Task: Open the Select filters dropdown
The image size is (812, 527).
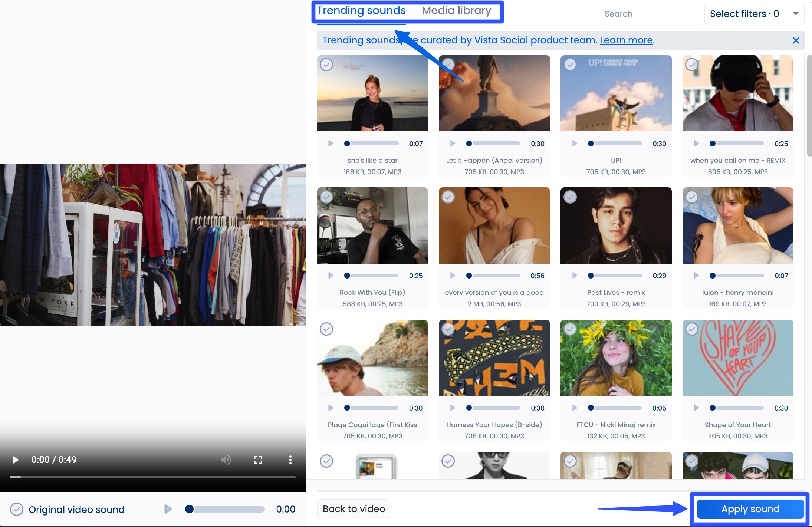Action: point(754,14)
